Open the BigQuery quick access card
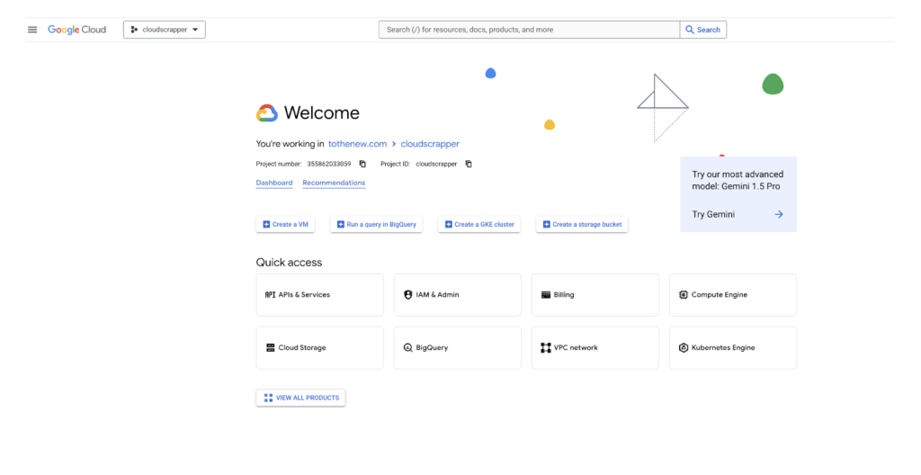Viewport: 921px width, 475px height. [x=458, y=348]
